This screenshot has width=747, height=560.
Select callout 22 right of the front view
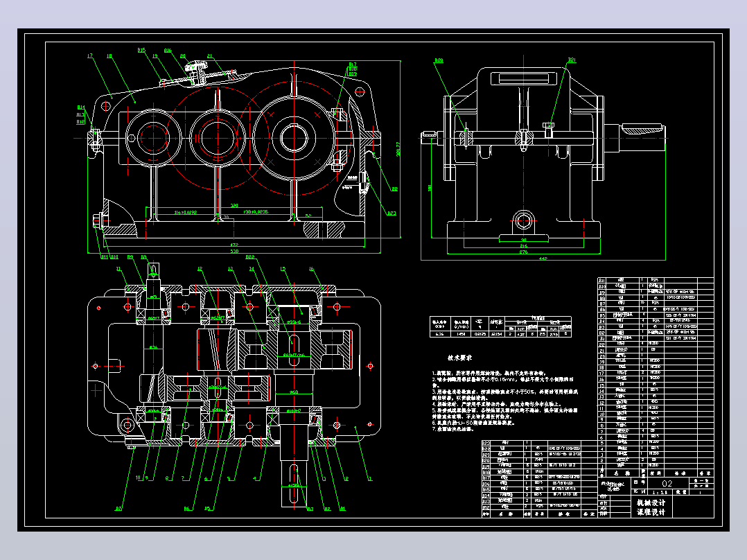[394, 189]
